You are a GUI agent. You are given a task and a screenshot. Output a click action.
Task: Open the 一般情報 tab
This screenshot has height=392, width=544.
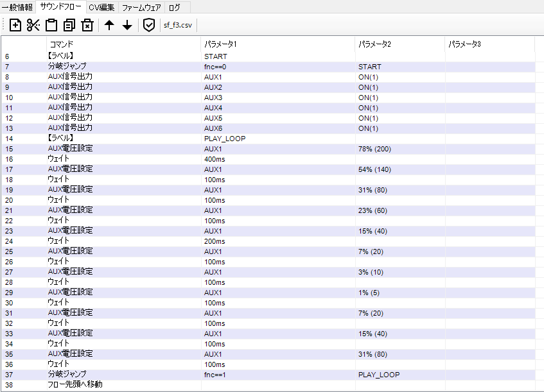click(x=17, y=8)
